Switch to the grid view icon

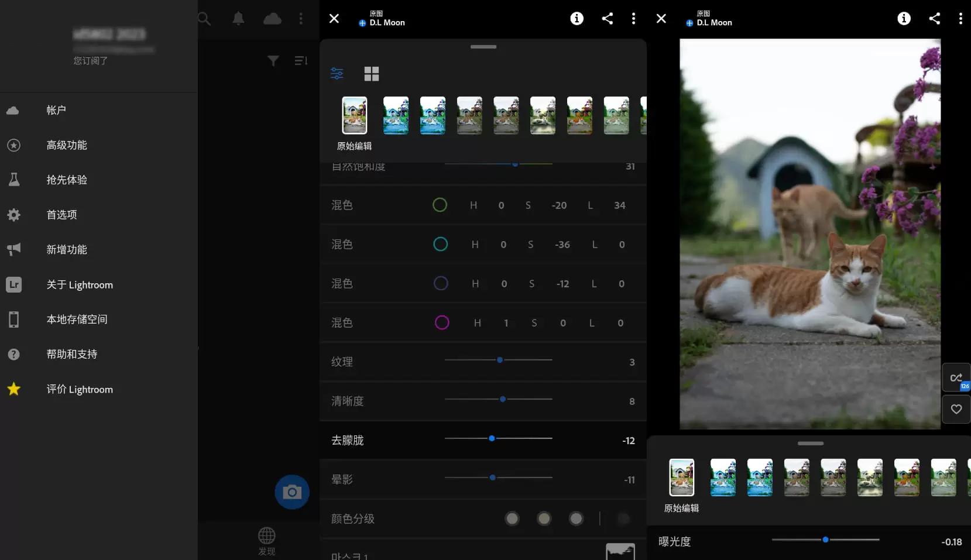[x=372, y=74]
